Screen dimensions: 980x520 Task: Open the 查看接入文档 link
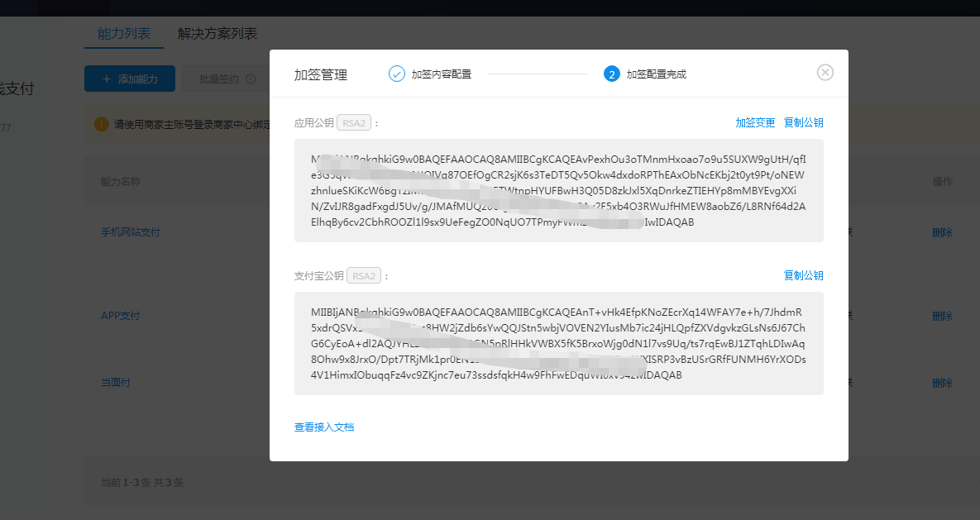tap(324, 427)
